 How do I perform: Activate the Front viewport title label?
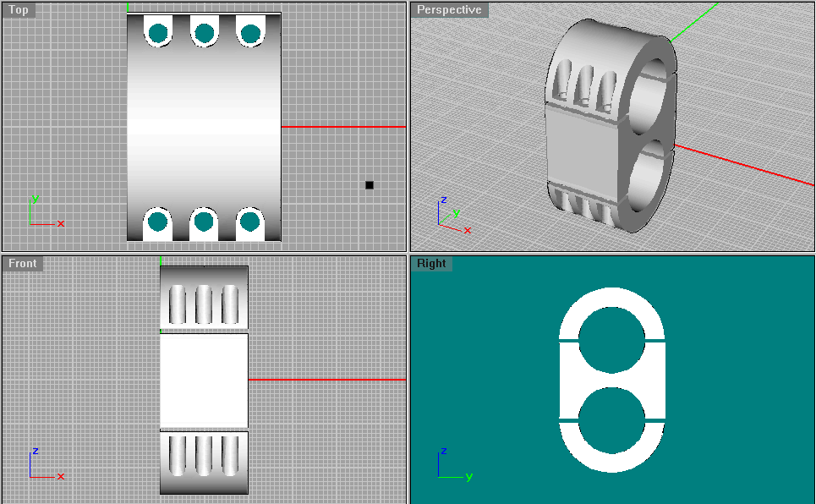(x=22, y=264)
